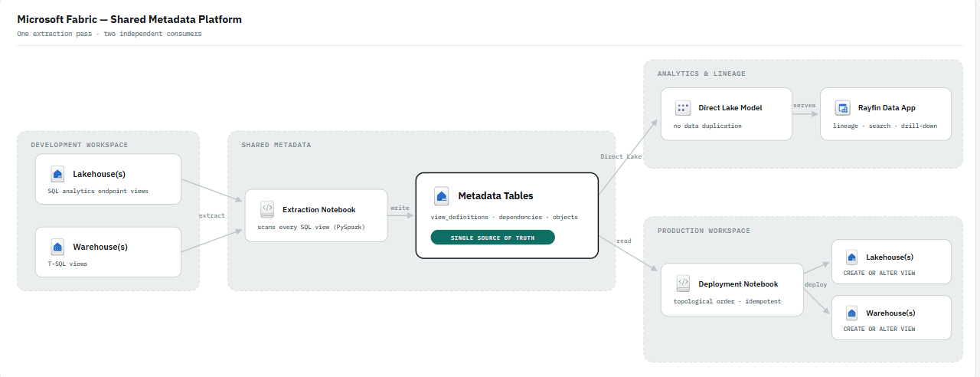Click the 'write' arrow label
This screenshot has height=377, width=980.
[x=400, y=208]
